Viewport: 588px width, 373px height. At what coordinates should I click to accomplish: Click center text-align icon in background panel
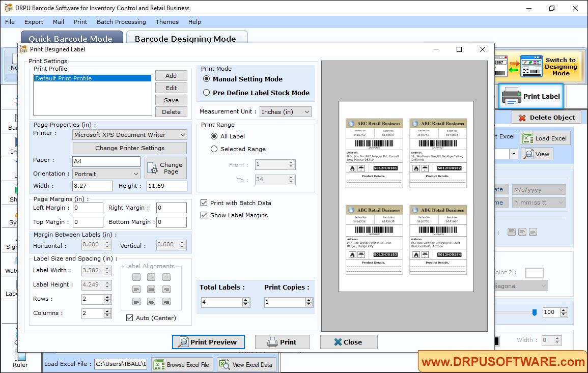(x=522, y=232)
